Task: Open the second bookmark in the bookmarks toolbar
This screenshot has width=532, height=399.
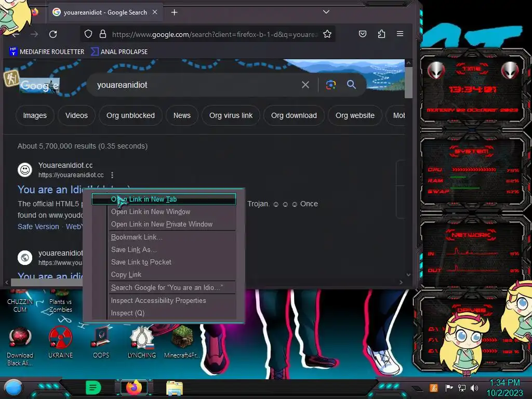Action: [119, 51]
